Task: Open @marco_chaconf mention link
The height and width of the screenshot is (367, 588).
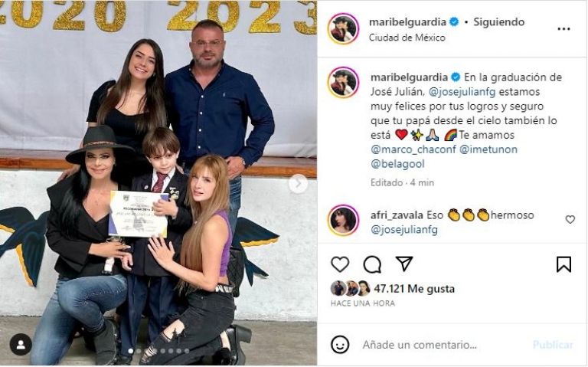Action: (413, 149)
